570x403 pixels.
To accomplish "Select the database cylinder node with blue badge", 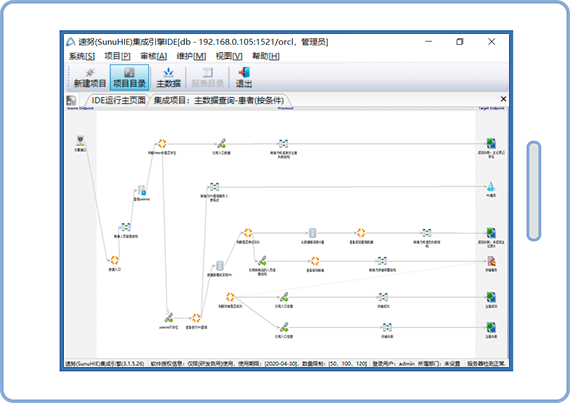I will (x=142, y=190).
